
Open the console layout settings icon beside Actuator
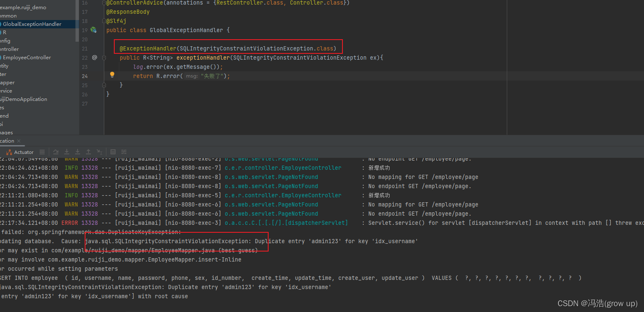pyautogui.click(x=42, y=152)
